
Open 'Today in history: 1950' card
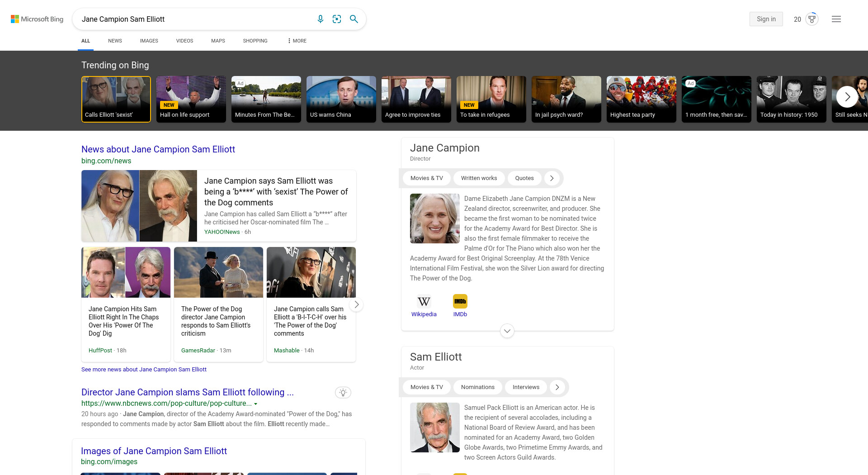point(792,99)
